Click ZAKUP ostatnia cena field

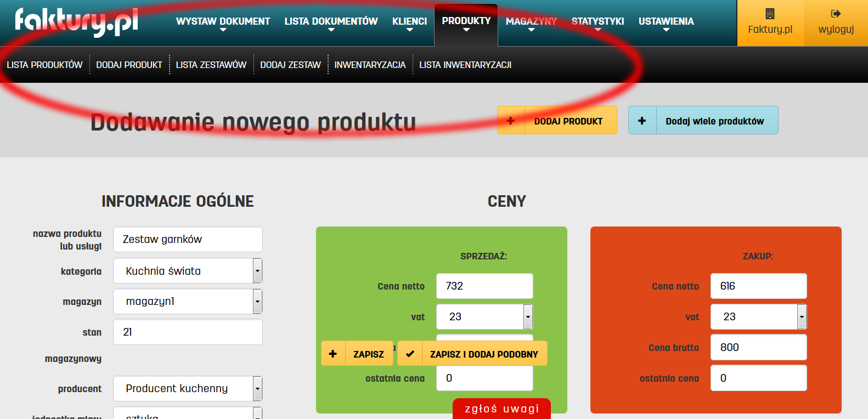click(759, 378)
